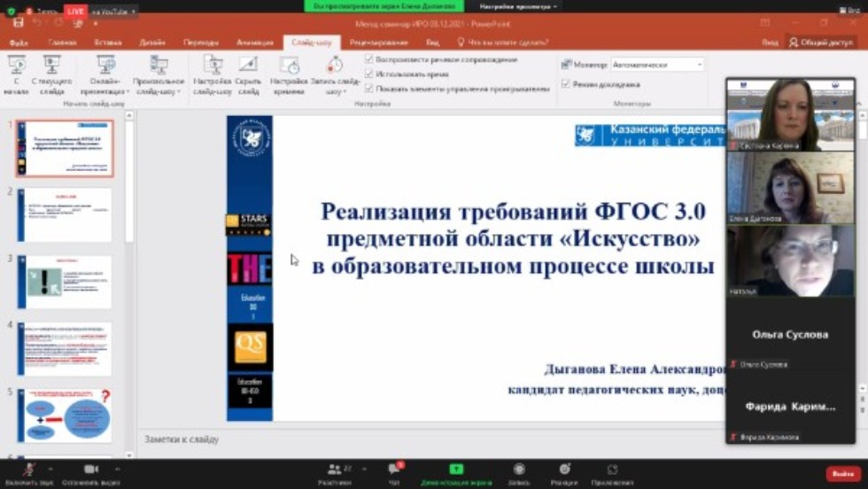Open the Рецензирование ribbon tab
The height and width of the screenshot is (489, 868).
click(378, 43)
